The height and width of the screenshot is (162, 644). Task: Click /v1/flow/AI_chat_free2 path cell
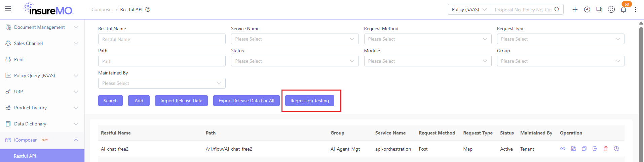[229, 149]
